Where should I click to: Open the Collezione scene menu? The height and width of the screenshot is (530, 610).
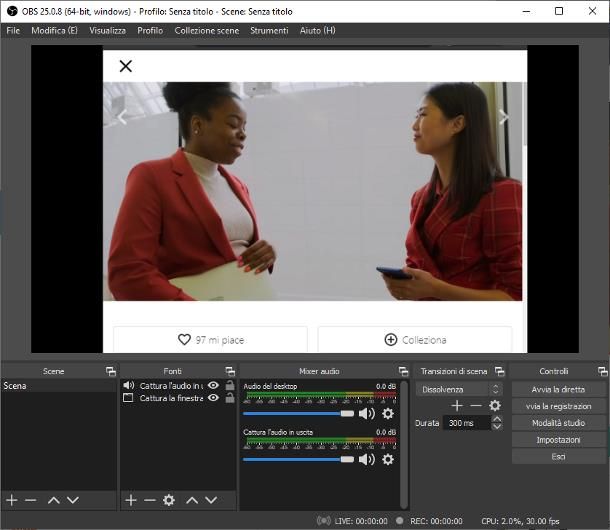207,30
